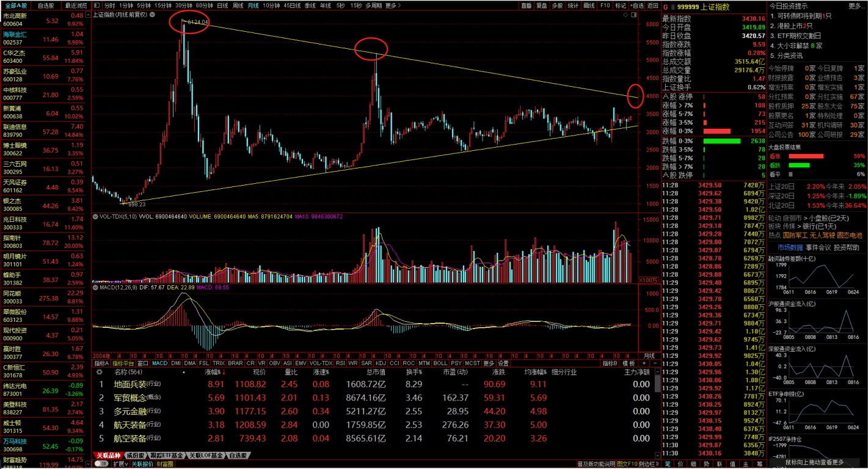Click news item 可转债即将到期1只
868x469 pixels.
pyautogui.click(x=800, y=16)
